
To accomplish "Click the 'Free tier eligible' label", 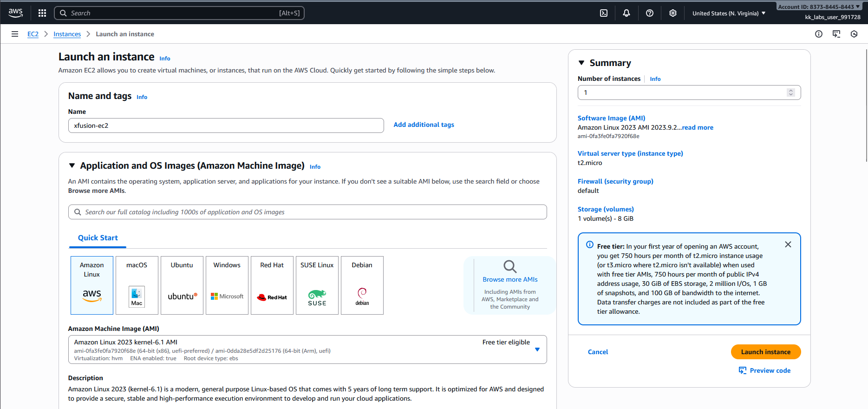I will pyautogui.click(x=506, y=342).
